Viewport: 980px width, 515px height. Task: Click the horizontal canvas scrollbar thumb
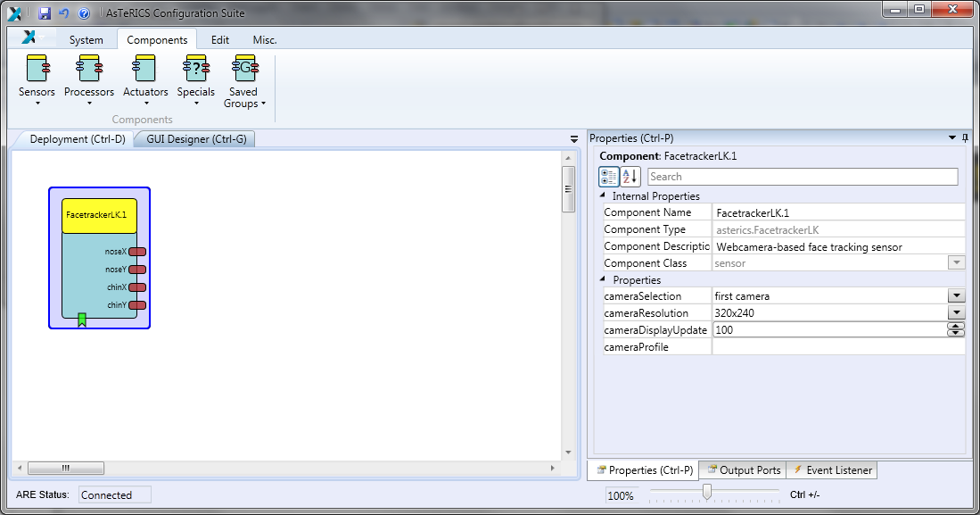[x=66, y=468]
